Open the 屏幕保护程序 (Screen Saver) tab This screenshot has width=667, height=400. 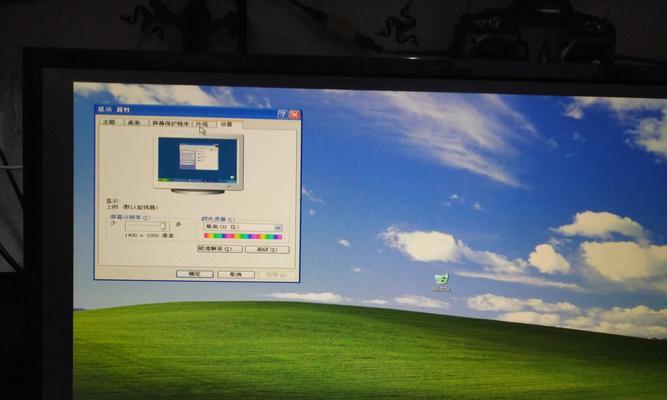coord(170,123)
